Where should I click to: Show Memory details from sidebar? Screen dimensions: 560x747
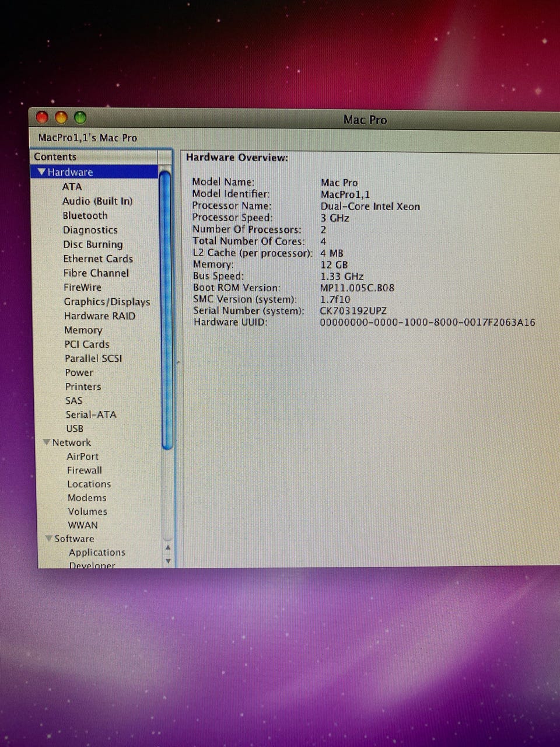click(83, 330)
